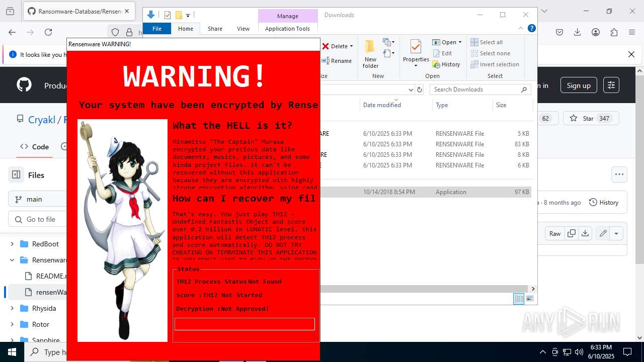This screenshot has height=362, width=644.
Task: Dismiss the Firefox notification bar with X
Action: point(631,54)
